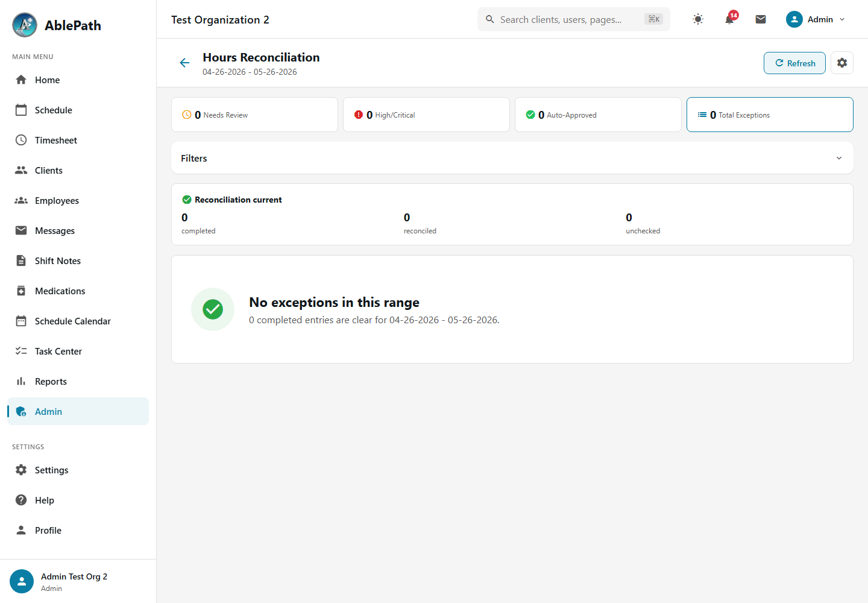This screenshot has height=603, width=868.
Task: Click the 04-26-2026 - 05-26-2026 date range subtitle
Action: point(250,72)
